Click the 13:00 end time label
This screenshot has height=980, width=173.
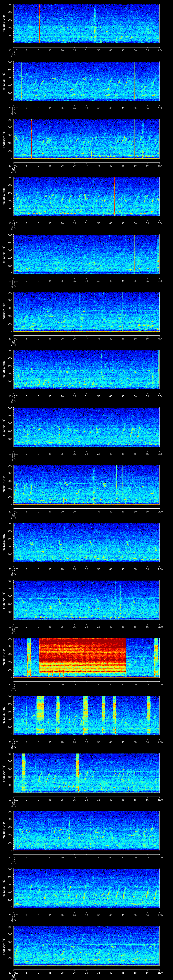160,684
